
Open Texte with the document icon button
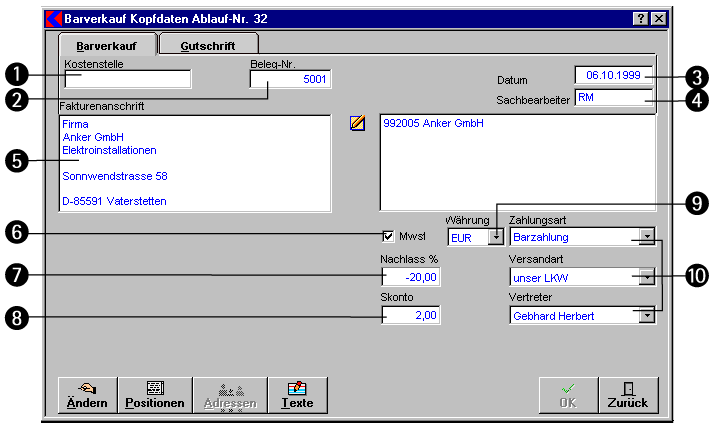(297, 395)
